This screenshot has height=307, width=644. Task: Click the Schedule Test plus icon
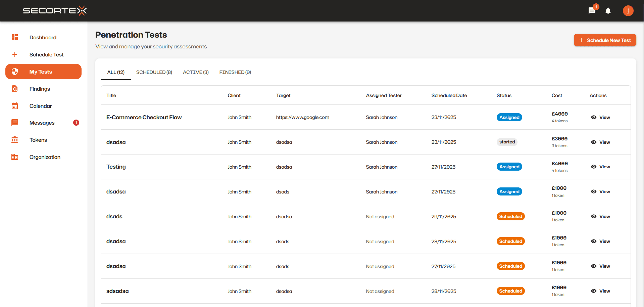point(15,54)
